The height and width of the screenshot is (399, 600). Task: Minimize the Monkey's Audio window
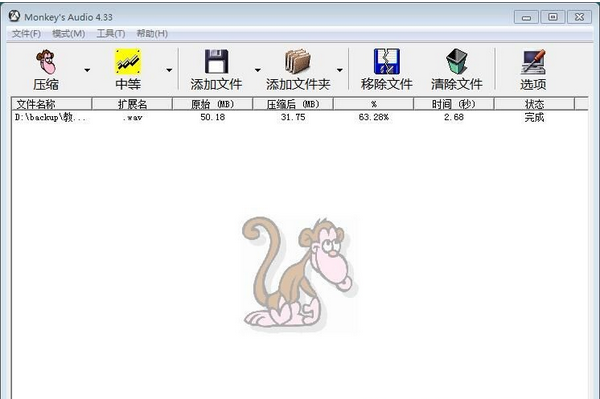[x=527, y=17]
